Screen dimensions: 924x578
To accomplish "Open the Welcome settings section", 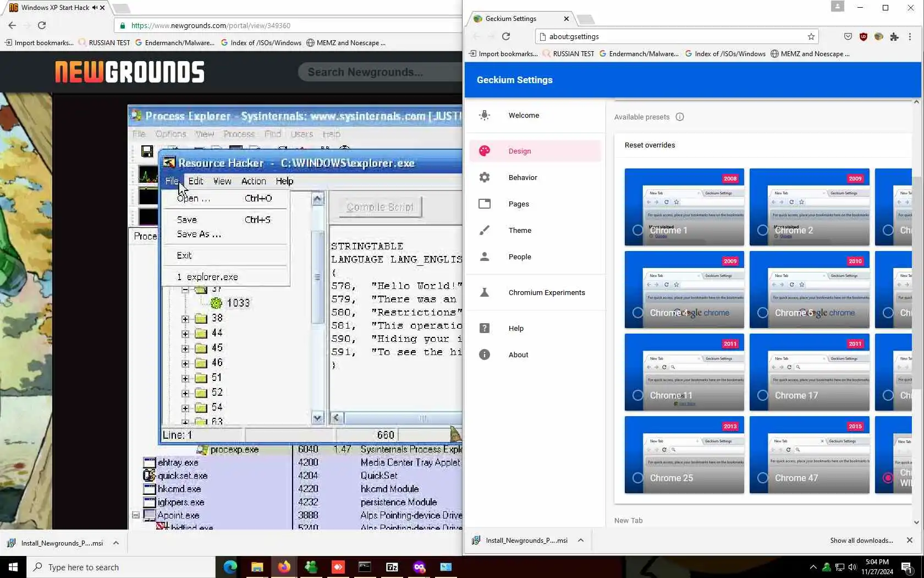I will click(x=535, y=116).
